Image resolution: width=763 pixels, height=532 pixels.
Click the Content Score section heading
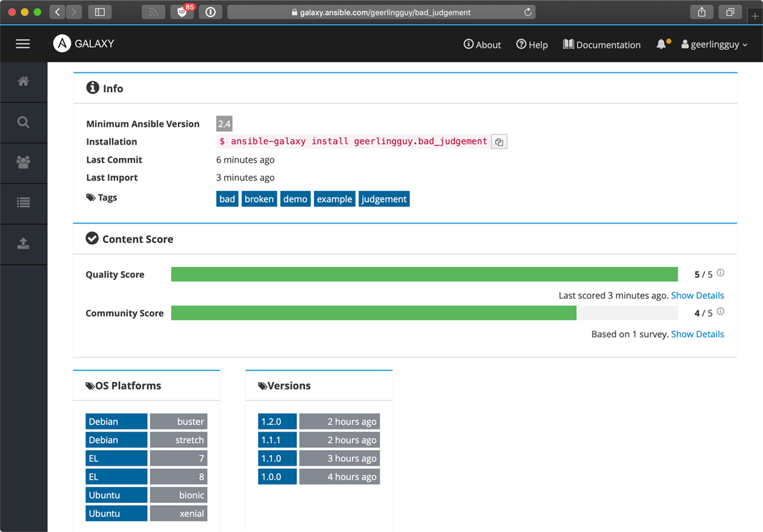[x=130, y=239]
